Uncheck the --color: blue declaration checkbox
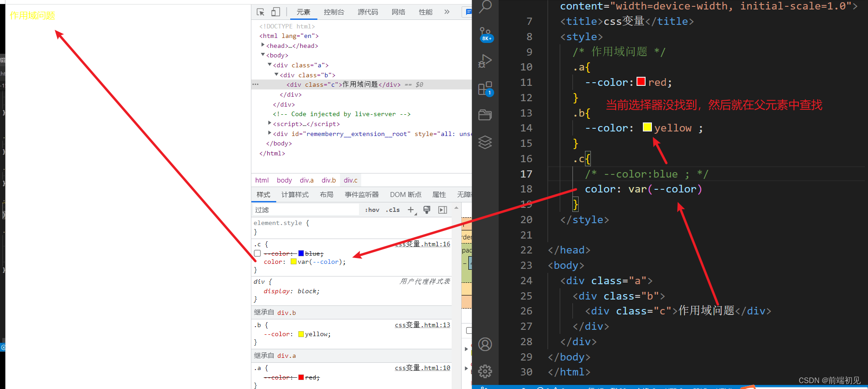The image size is (868, 389). (x=257, y=253)
